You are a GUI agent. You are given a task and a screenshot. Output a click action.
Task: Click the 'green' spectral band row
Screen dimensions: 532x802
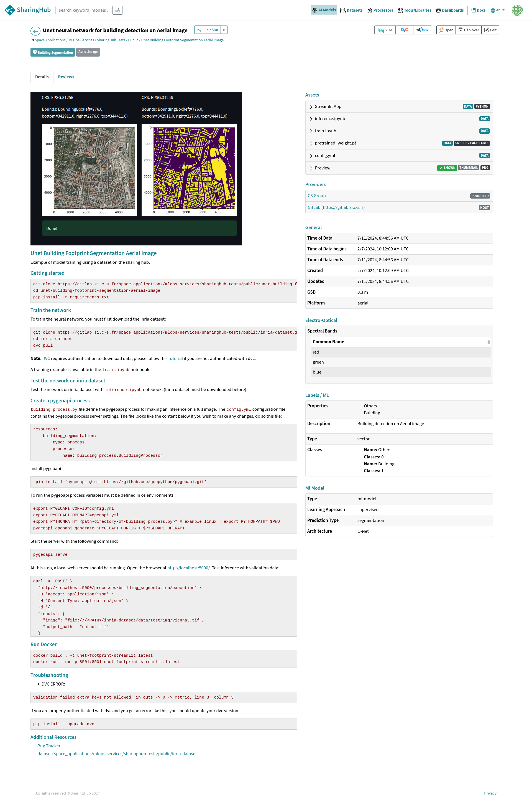click(x=401, y=362)
